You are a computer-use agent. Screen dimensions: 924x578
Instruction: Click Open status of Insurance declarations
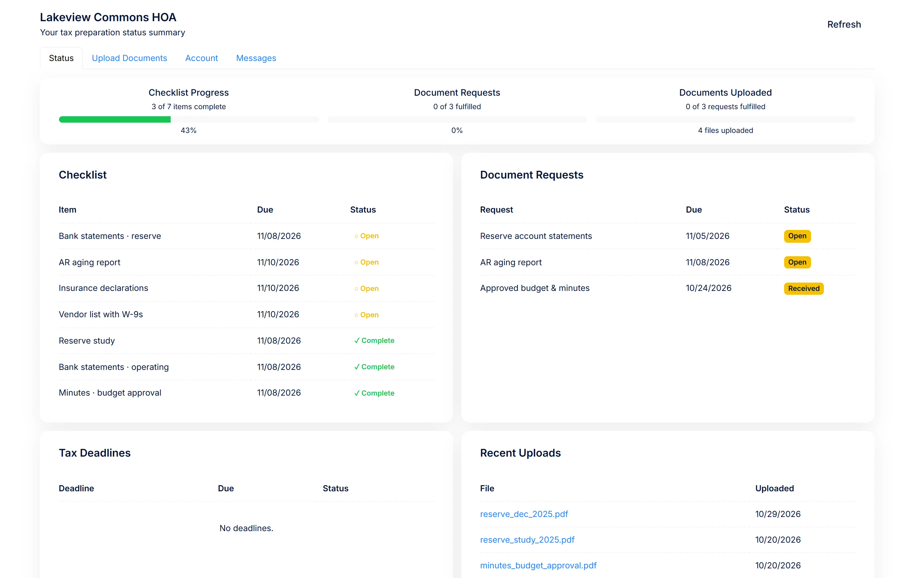[366, 289]
